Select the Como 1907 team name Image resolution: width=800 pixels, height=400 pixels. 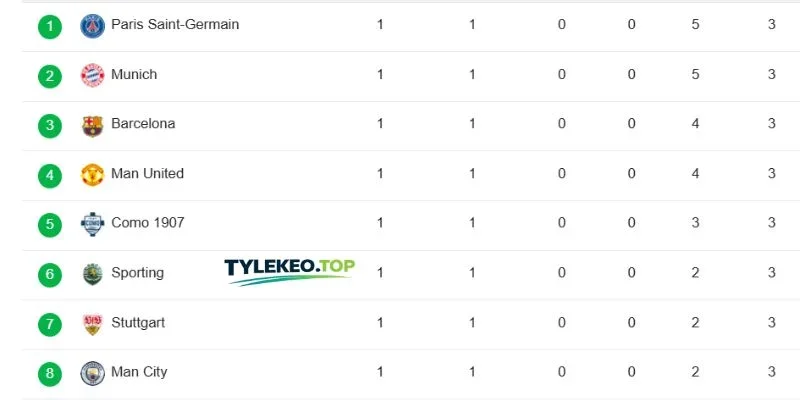[x=148, y=222]
